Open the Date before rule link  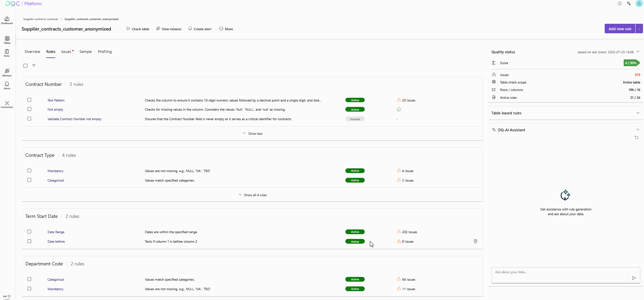click(x=56, y=242)
